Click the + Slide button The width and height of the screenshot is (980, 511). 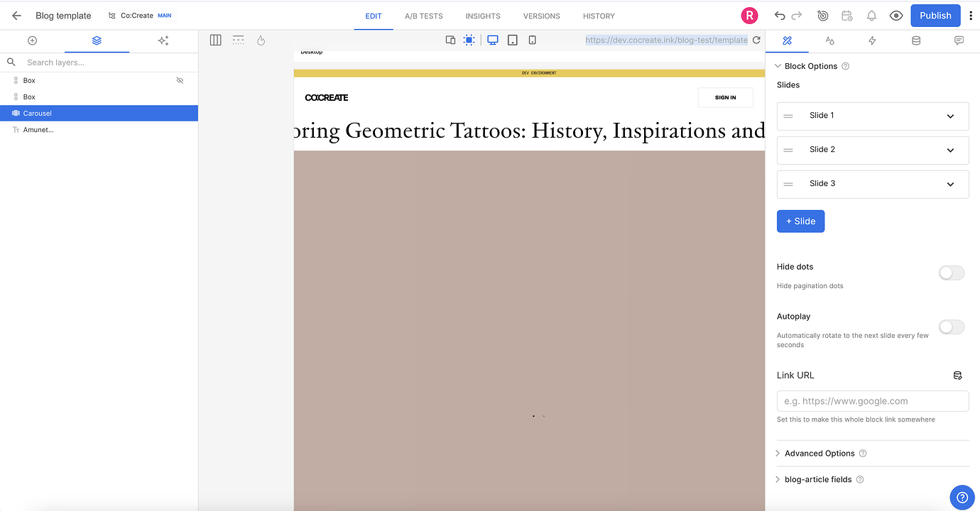pos(800,221)
